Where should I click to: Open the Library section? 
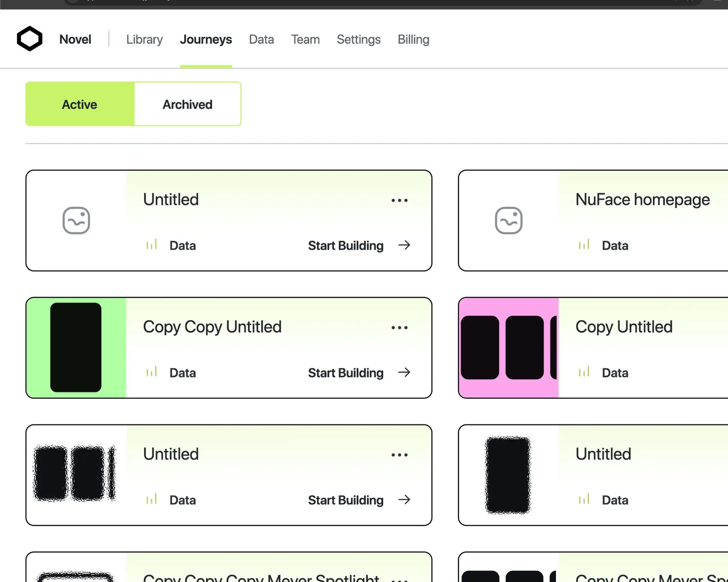[145, 39]
